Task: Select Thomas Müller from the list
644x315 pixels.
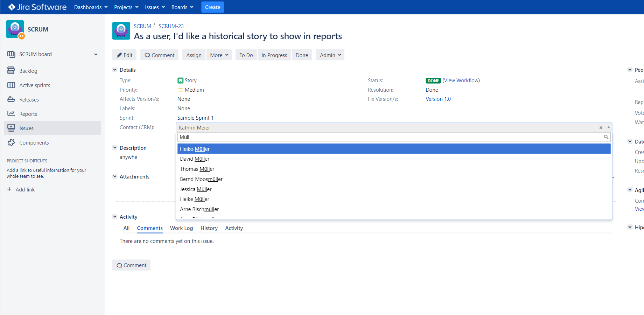Action: 394,169
